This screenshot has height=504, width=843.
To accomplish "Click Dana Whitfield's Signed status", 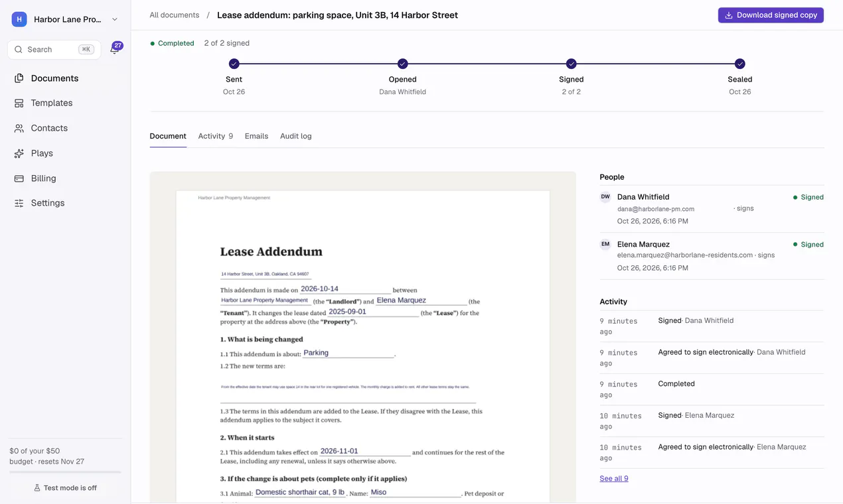I will click(x=808, y=197).
